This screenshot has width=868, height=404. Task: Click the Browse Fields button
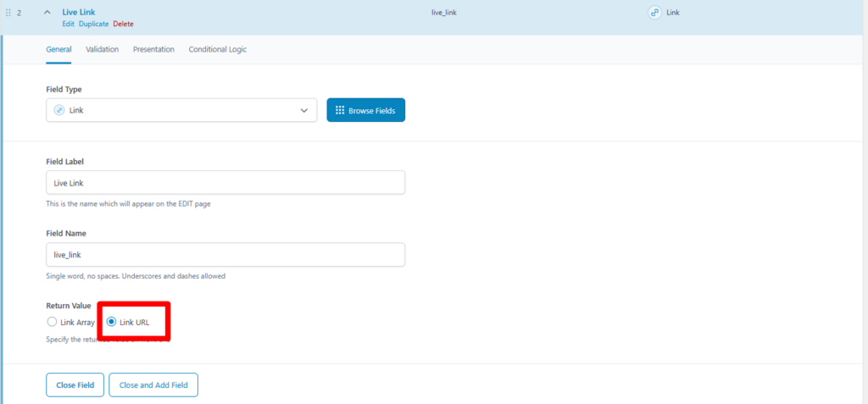(366, 110)
